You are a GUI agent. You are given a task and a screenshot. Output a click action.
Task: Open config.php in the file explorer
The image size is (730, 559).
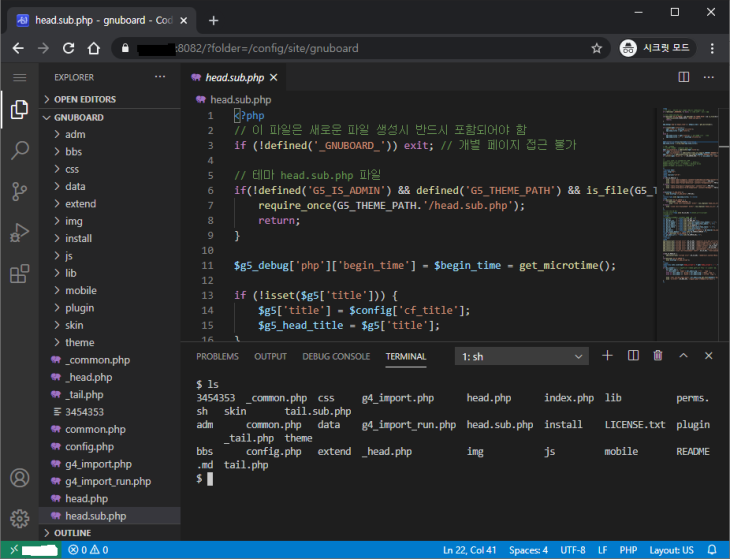[x=89, y=447]
